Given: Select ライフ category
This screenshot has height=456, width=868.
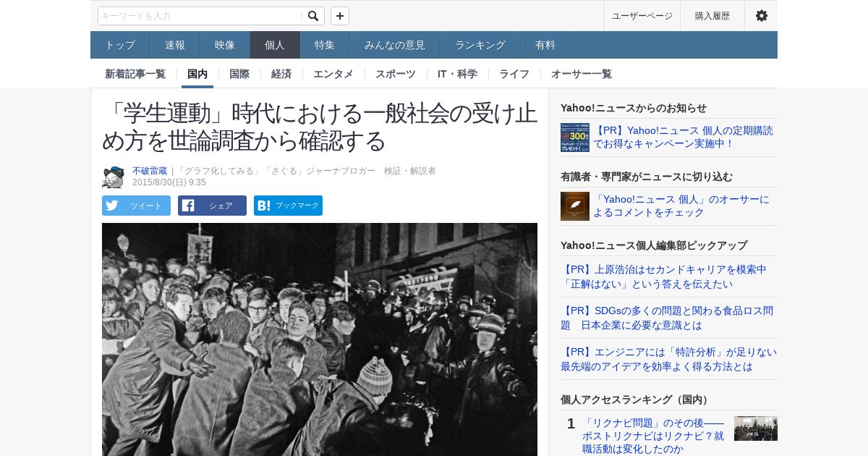Looking at the screenshot, I should [x=514, y=74].
